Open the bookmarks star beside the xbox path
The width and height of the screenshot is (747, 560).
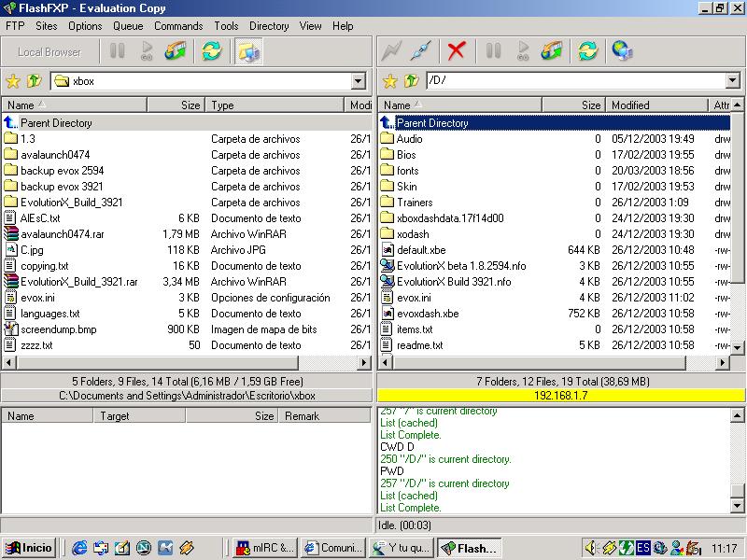13,81
